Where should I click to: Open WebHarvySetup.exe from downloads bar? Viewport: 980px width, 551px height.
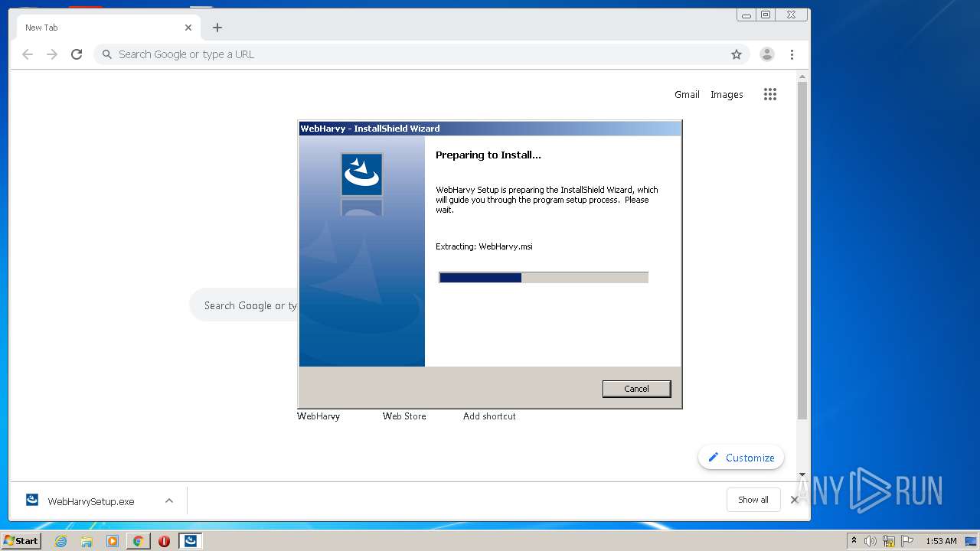(91, 501)
